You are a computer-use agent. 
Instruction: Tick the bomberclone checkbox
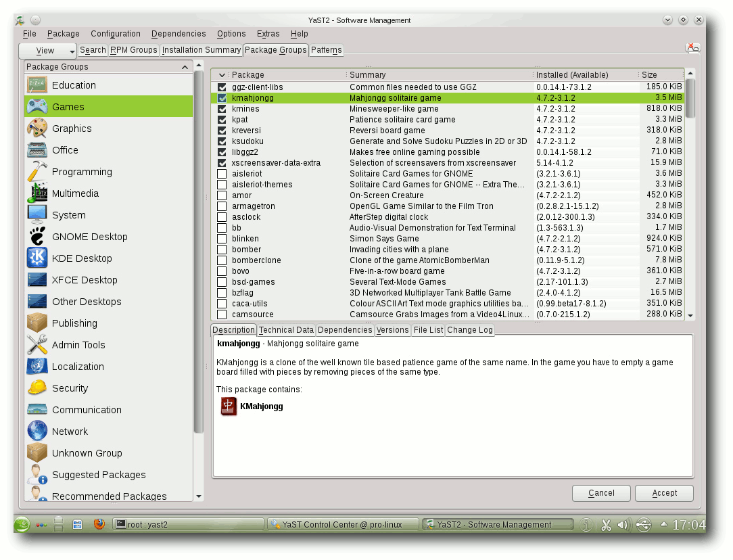(x=222, y=260)
